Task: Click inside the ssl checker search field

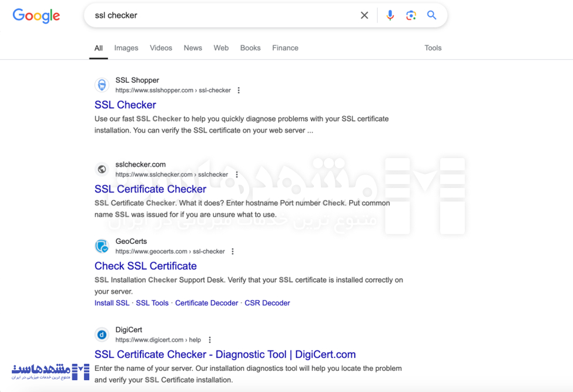Action: pos(223,15)
